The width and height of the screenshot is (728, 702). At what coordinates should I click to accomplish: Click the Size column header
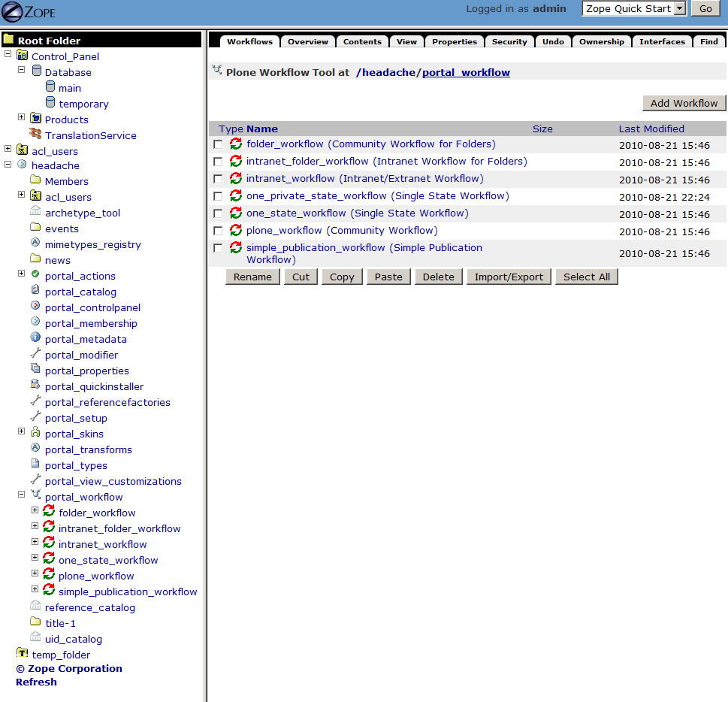click(542, 129)
